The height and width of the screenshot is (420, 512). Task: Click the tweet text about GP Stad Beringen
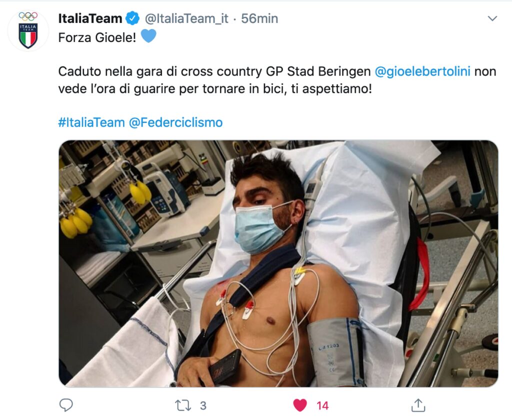click(x=277, y=79)
